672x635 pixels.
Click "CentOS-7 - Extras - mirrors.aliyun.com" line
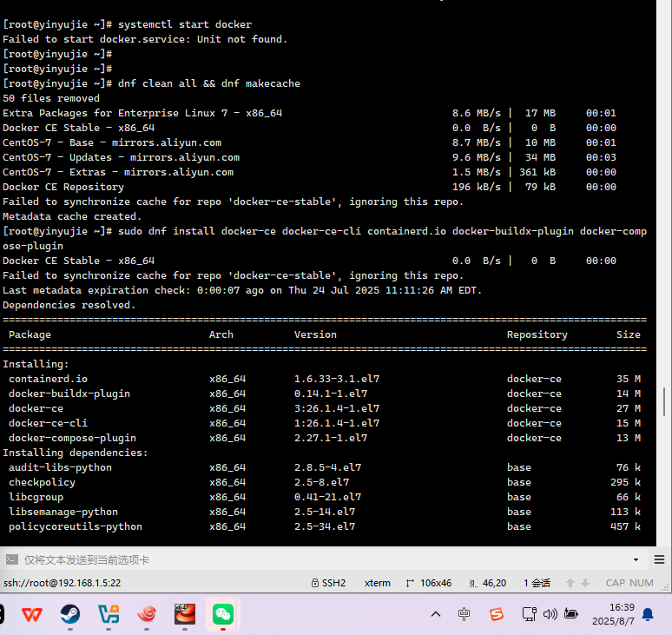tap(118, 172)
